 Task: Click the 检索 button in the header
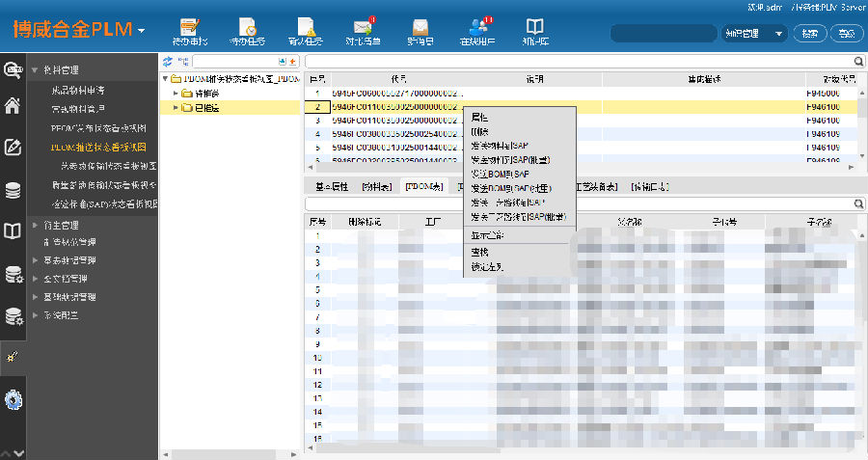[x=809, y=34]
